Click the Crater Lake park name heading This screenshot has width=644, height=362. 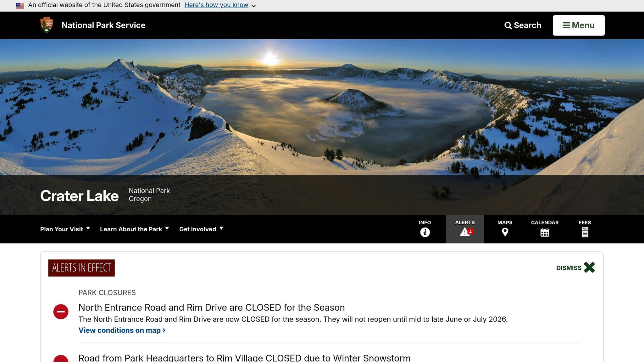click(80, 196)
